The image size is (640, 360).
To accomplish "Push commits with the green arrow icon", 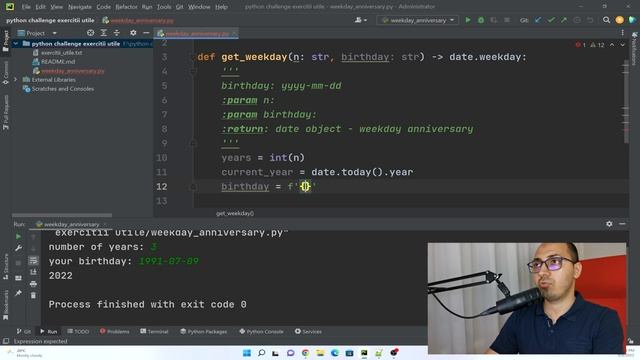I will point(564,20).
